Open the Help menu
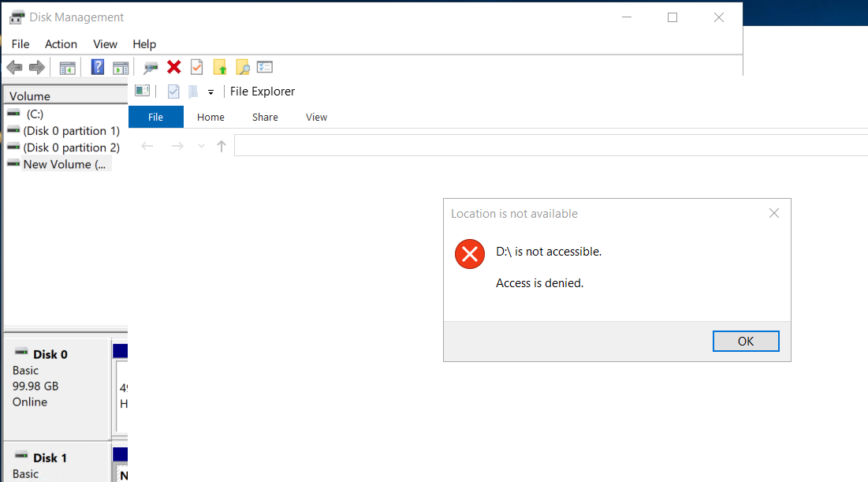 pos(144,44)
